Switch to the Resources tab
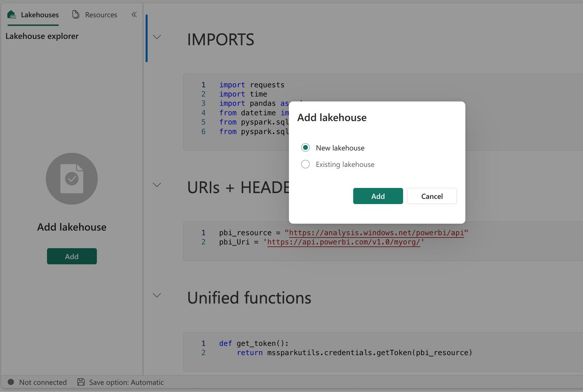This screenshot has width=583, height=392. 101,15
